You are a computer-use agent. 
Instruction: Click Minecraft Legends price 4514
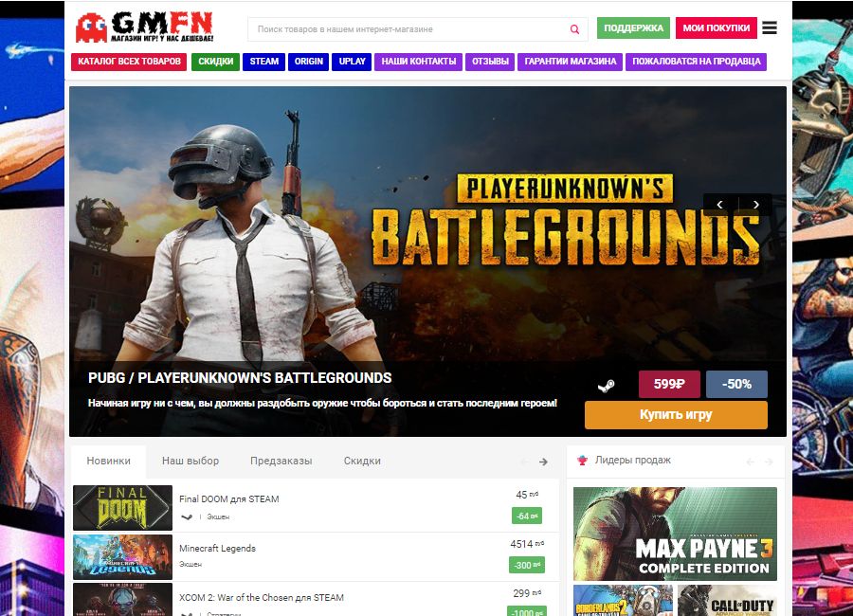click(x=527, y=544)
